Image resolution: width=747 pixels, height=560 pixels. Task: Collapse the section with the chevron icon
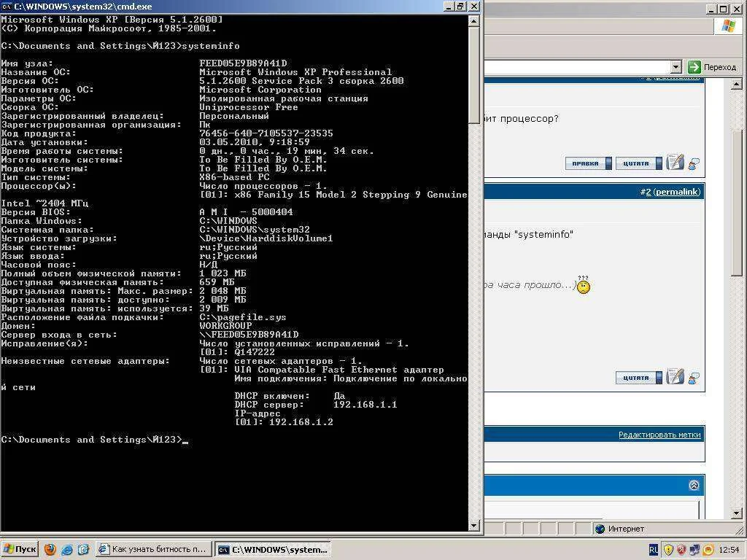click(694, 485)
